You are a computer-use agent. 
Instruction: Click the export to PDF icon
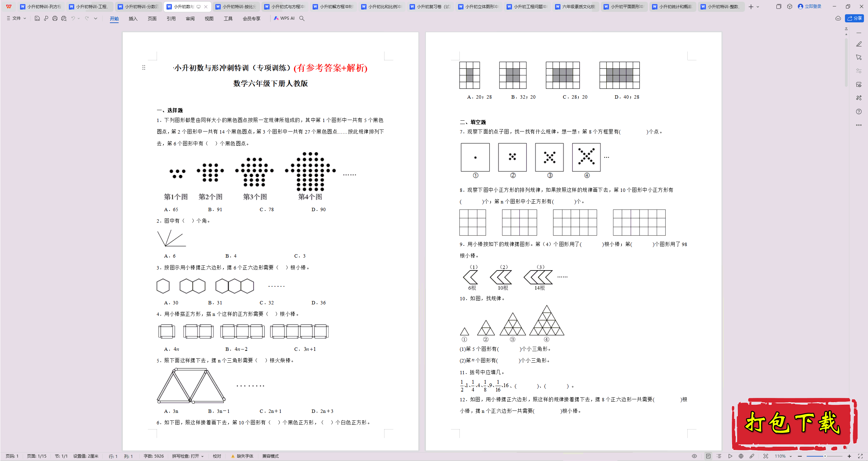[46, 18]
